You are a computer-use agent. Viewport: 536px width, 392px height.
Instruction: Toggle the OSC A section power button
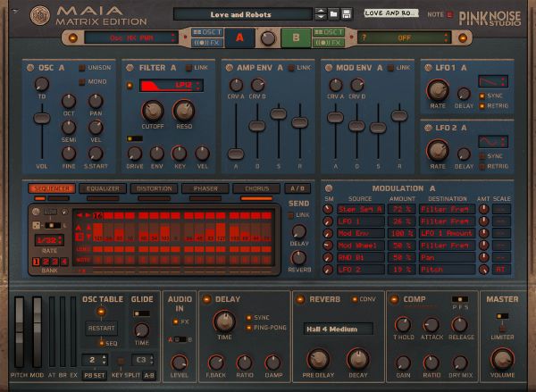click(x=30, y=68)
